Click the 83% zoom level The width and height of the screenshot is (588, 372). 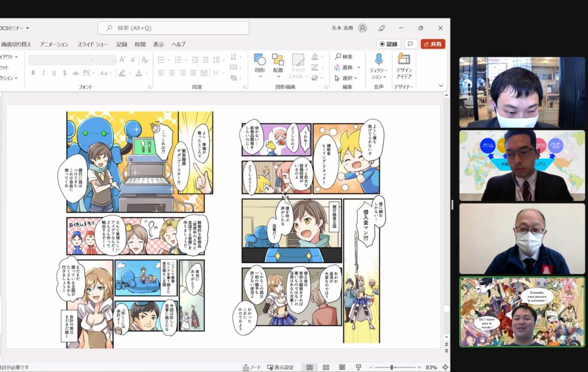tap(431, 367)
